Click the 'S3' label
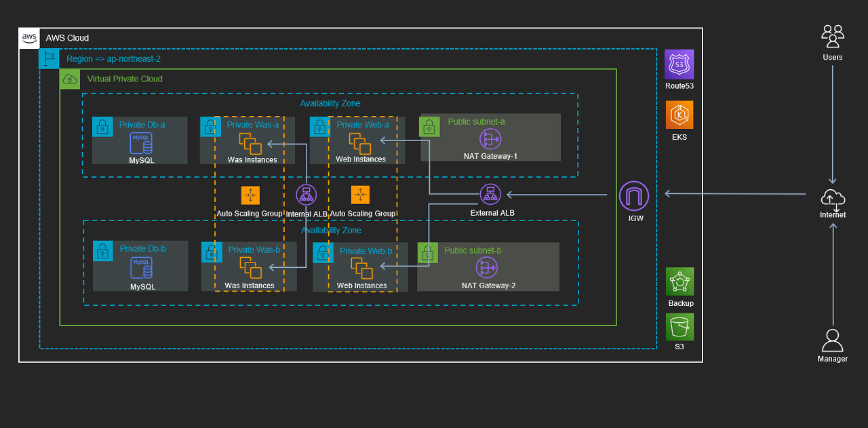868x428 pixels. click(x=679, y=347)
